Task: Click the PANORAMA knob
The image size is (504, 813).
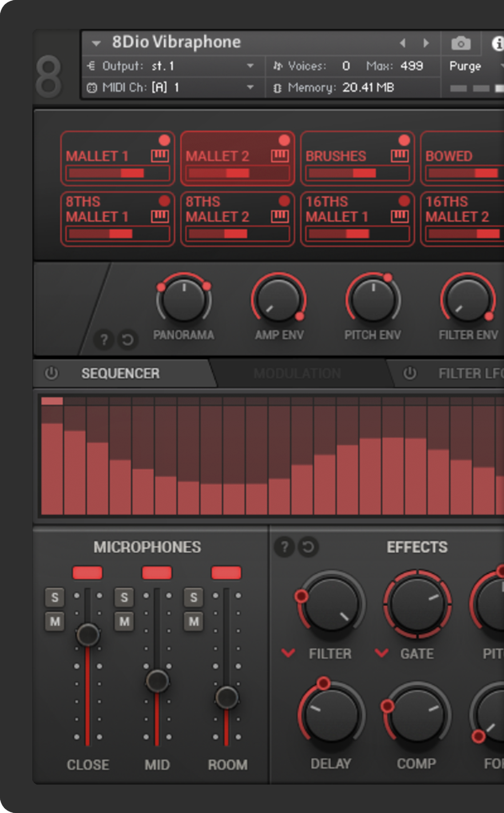Action: click(x=184, y=300)
